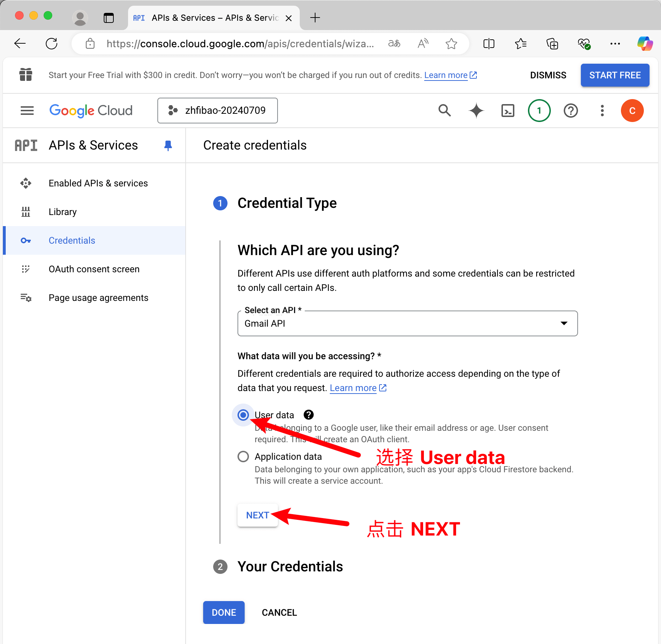Expand step 2 Your Credentials
The width and height of the screenshot is (661, 644).
(x=290, y=567)
